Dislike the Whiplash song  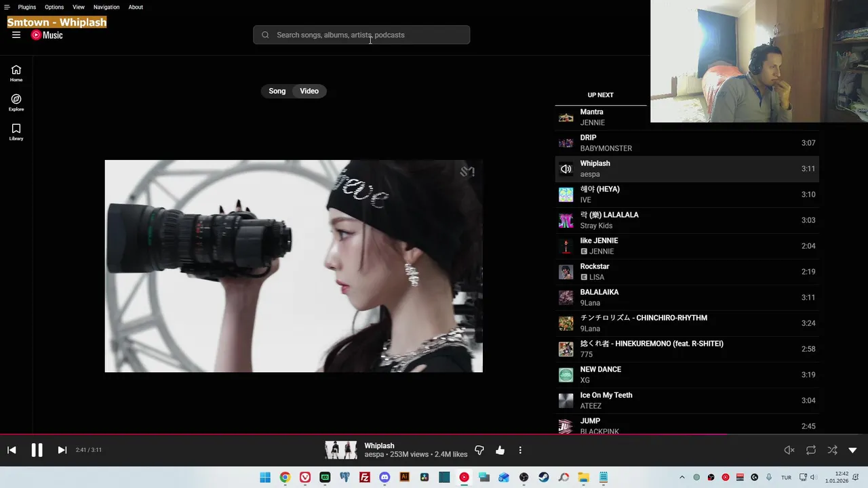(479, 450)
